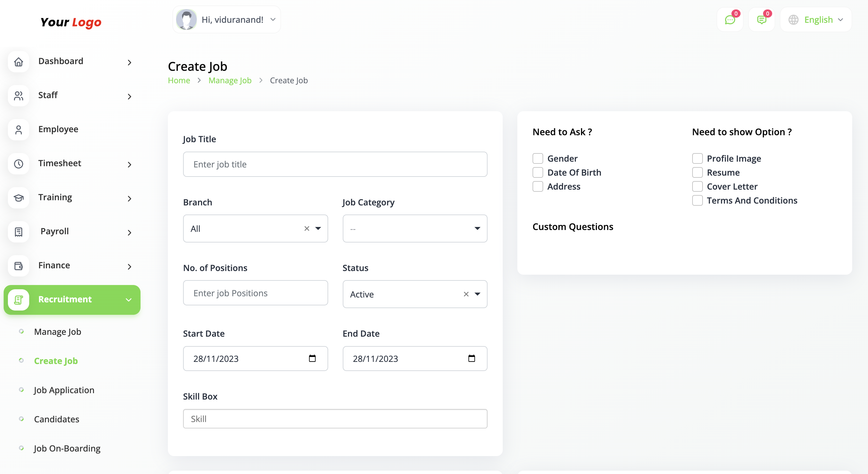
Task: Tick the Resume checkbox
Action: click(697, 172)
